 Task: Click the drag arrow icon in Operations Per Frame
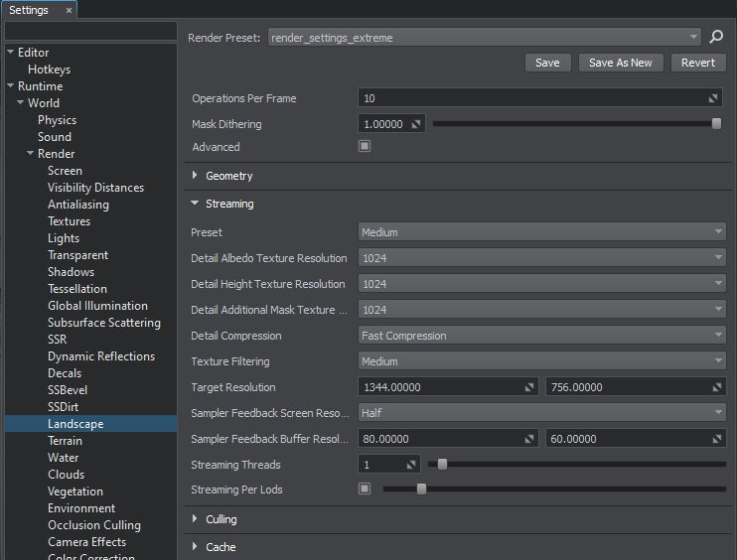point(714,99)
